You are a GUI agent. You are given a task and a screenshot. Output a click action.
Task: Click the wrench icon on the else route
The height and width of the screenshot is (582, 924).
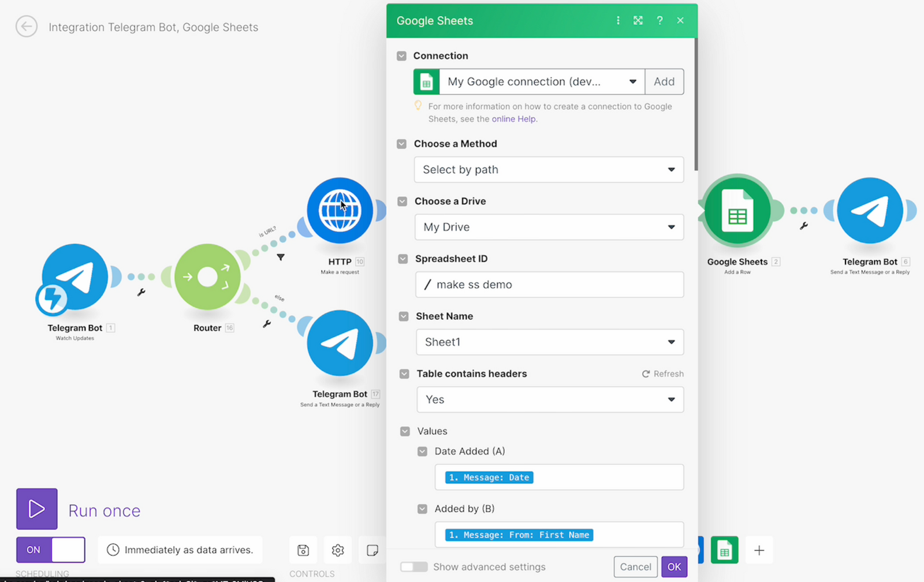267,324
